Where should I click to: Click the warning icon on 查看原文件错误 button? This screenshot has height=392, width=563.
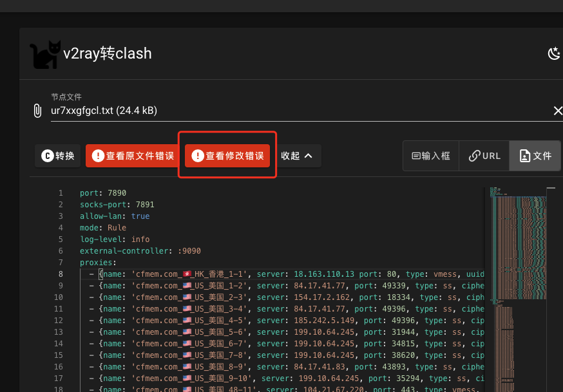click(x=98, y=155)
